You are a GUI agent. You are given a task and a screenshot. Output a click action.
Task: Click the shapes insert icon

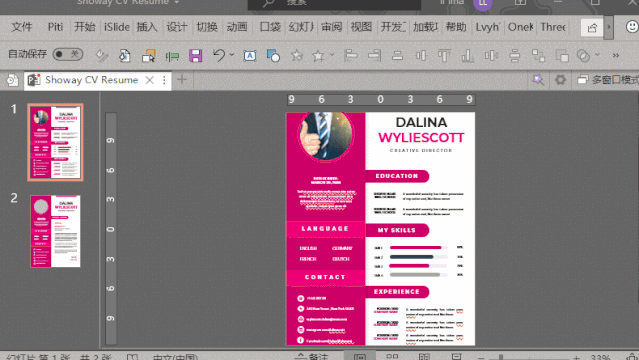click(273, 55)
